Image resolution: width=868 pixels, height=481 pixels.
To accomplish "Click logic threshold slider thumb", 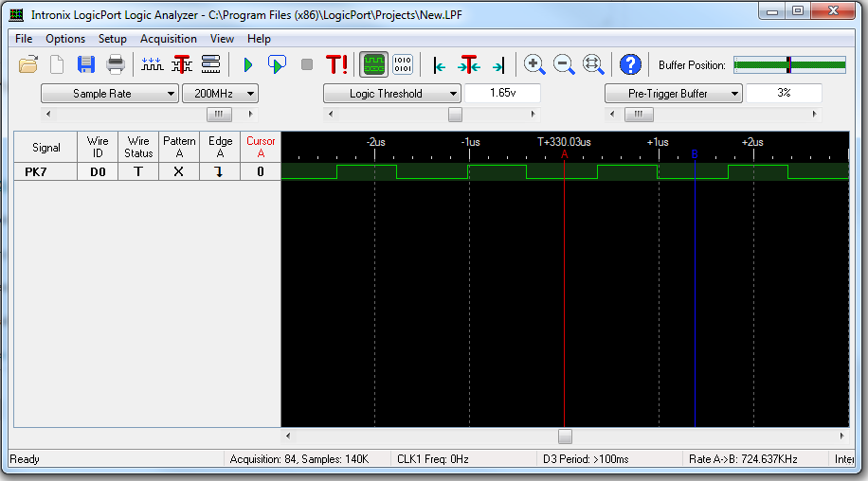I will click(455, 114).
